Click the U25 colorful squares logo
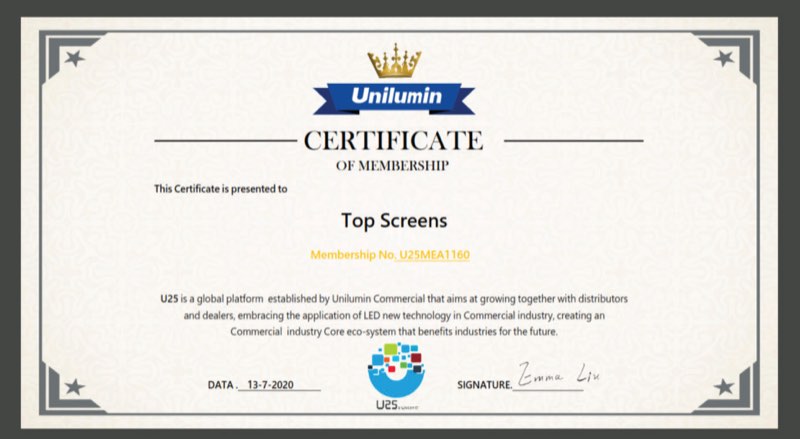Viewport: 800px width, 439px height. click(x=396, y=370)
